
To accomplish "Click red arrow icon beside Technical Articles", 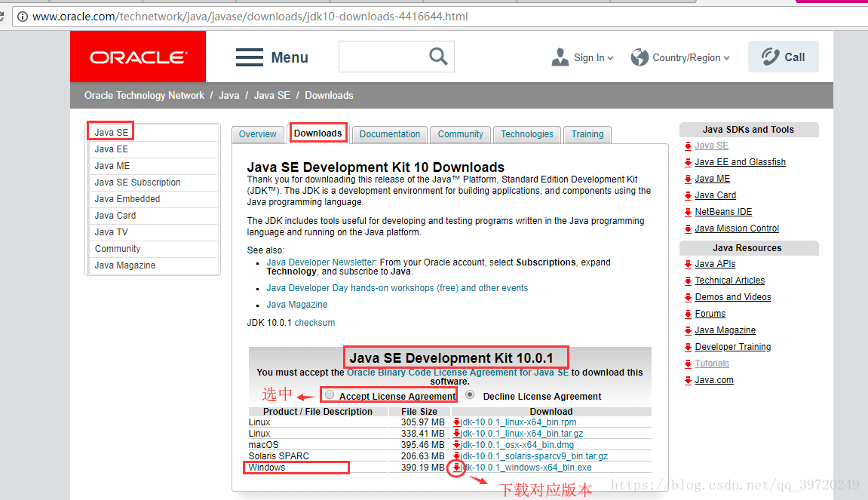I will coord(688,281).
